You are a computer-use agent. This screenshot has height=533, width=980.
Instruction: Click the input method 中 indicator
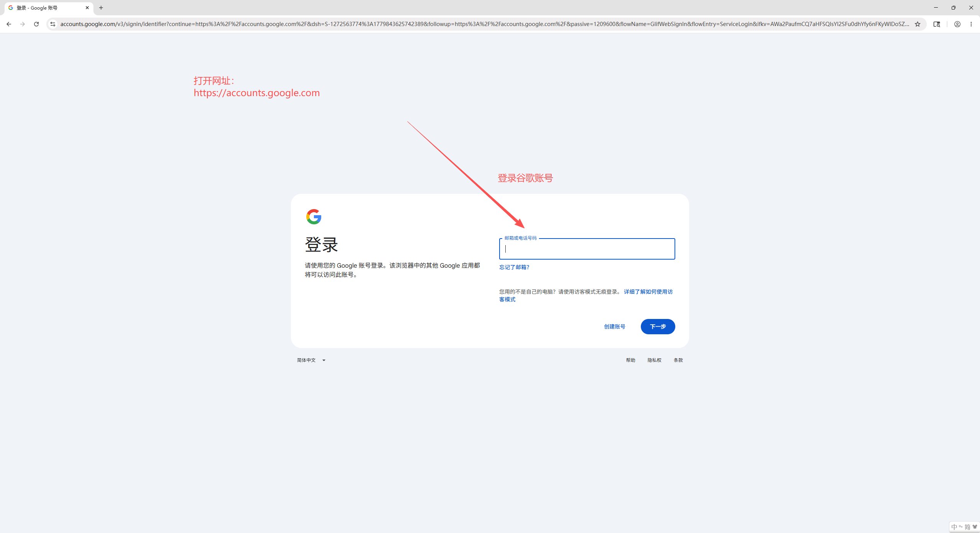(x=954, y=527)
